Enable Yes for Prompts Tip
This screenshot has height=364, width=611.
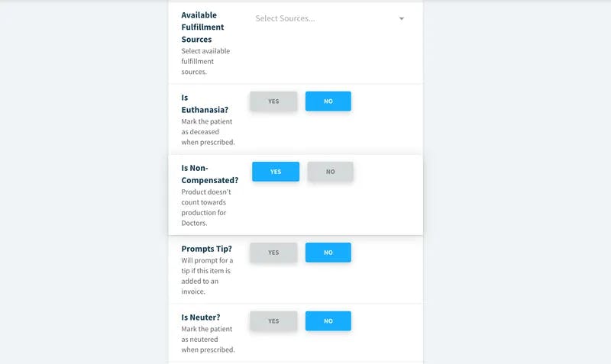[x=273, y=253]
